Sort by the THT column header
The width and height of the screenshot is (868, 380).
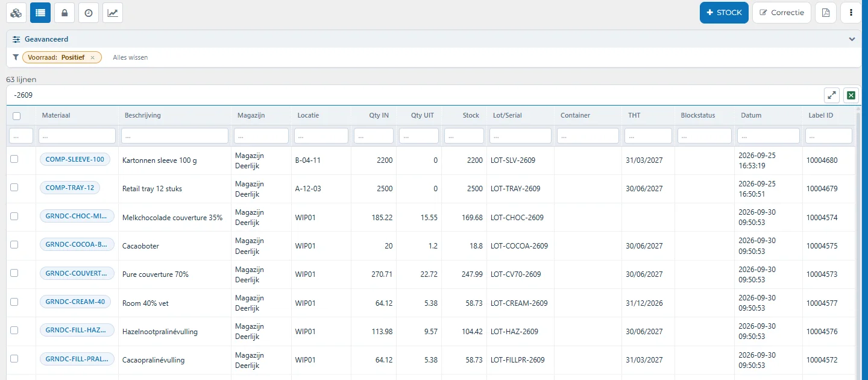(634, 115)
